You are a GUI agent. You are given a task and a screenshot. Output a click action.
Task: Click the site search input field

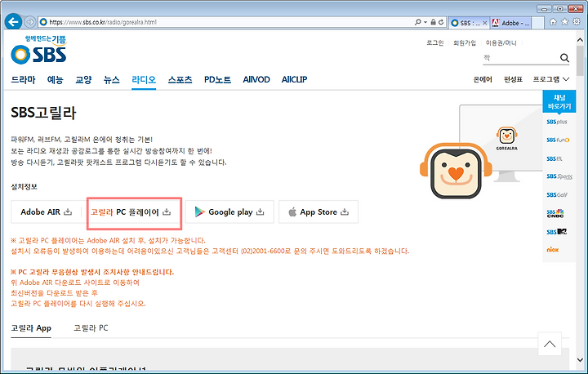click(520, 58)
